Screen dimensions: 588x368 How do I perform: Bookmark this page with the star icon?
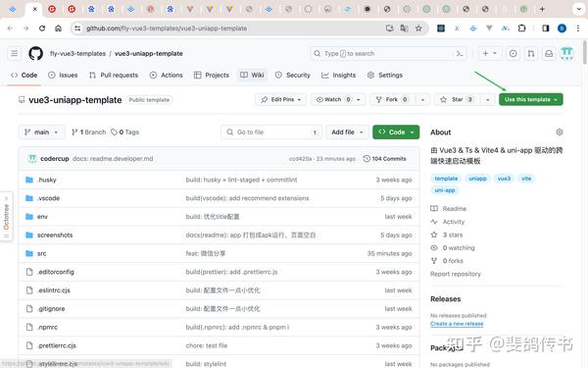[x=418, y=28]
